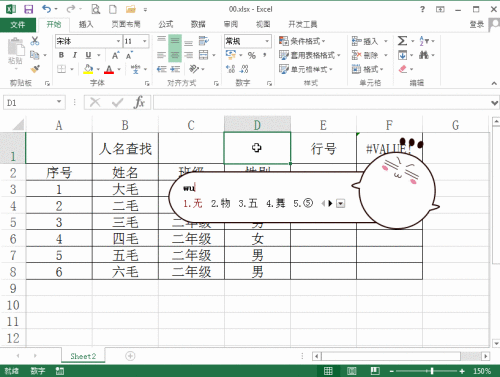Switch to the 插入 Insert tab

pos(86,24)
